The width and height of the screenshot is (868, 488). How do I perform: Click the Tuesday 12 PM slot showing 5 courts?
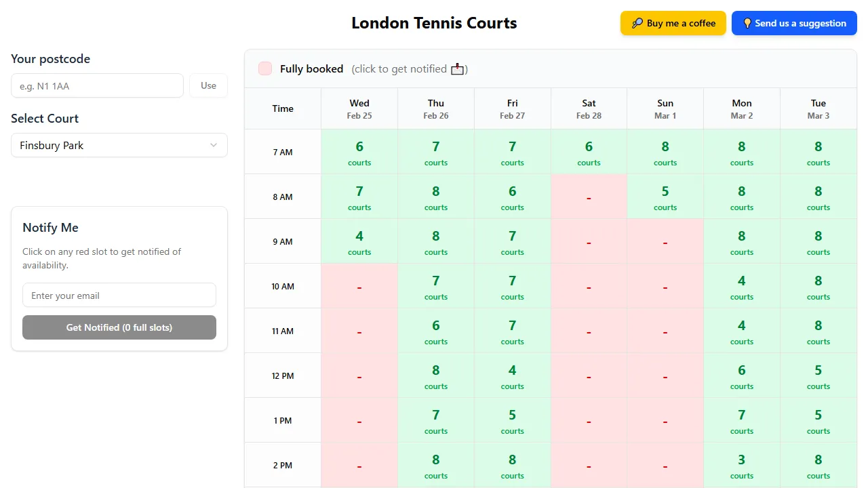coord(818,375)
